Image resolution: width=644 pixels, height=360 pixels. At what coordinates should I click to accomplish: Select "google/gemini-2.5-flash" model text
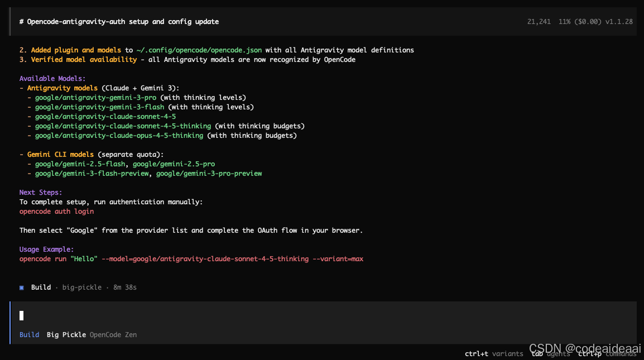(80, 164)
